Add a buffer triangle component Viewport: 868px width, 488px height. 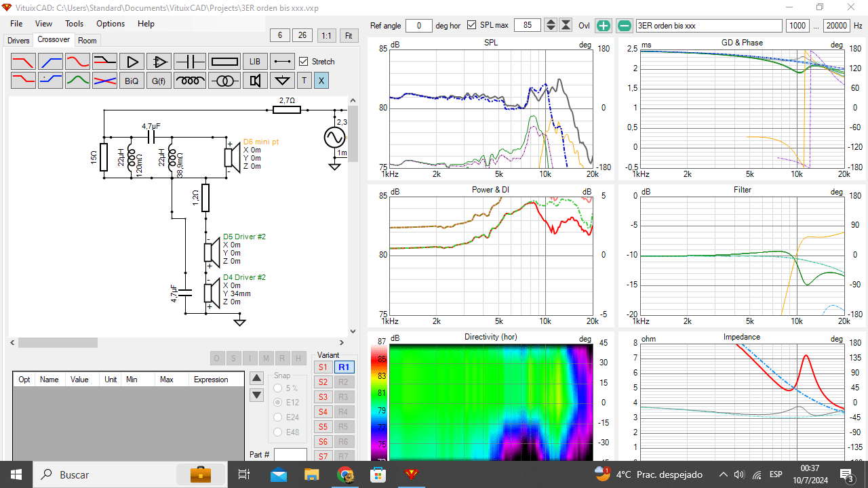(132, 62)
